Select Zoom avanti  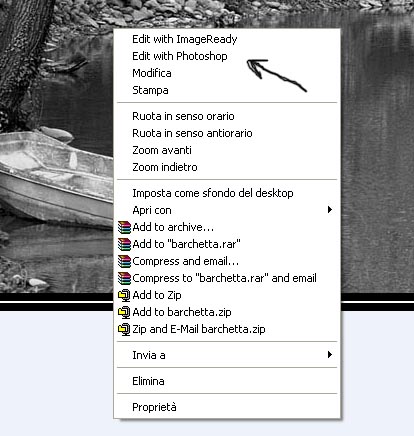(x=162, y=150)
